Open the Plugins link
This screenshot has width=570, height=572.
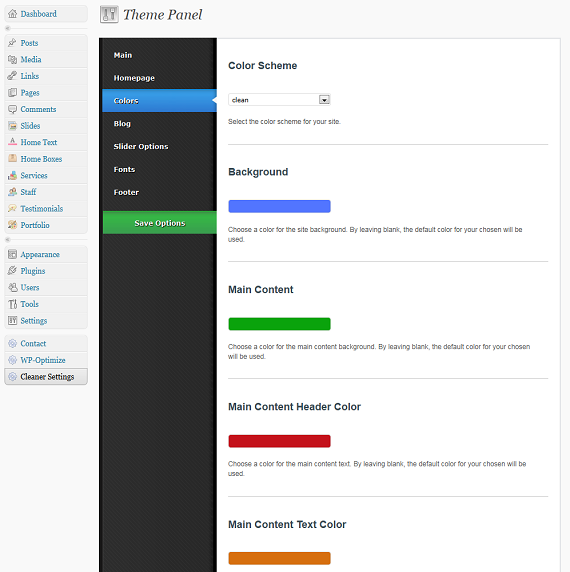click(33, 271)
